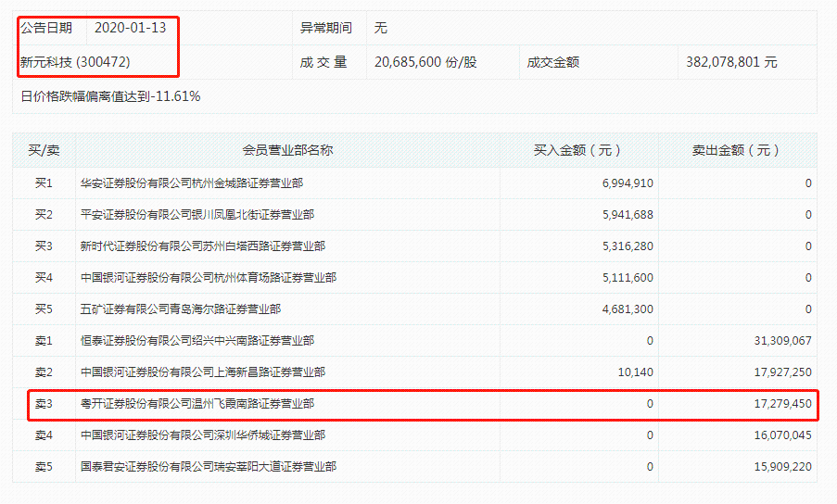Select turnover value 382,078,801 元

[x=731, y=62]
